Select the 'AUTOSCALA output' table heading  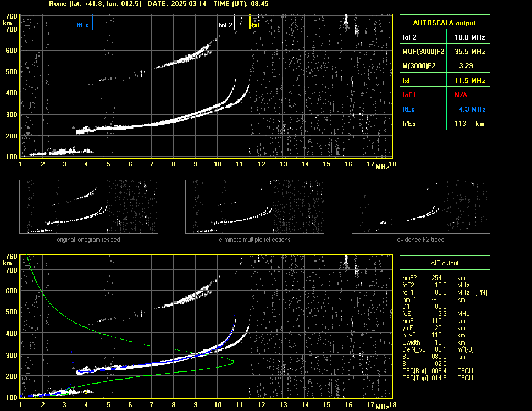click(444, 23)
